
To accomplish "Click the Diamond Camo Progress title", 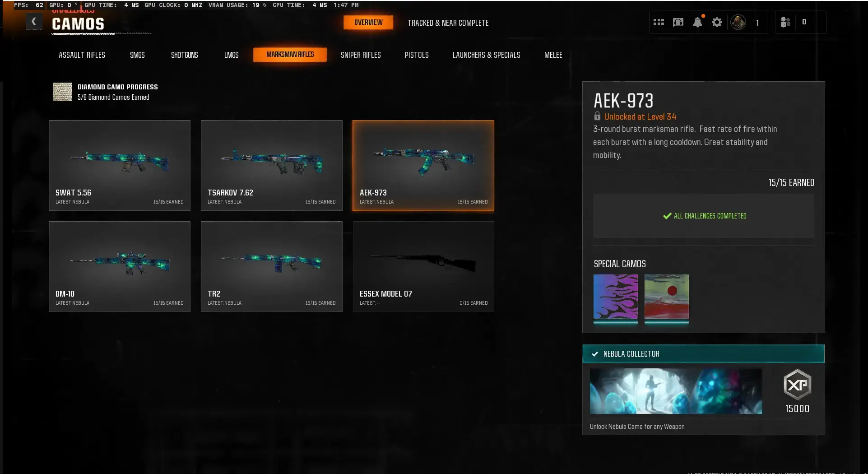I will tap(118, 87).
